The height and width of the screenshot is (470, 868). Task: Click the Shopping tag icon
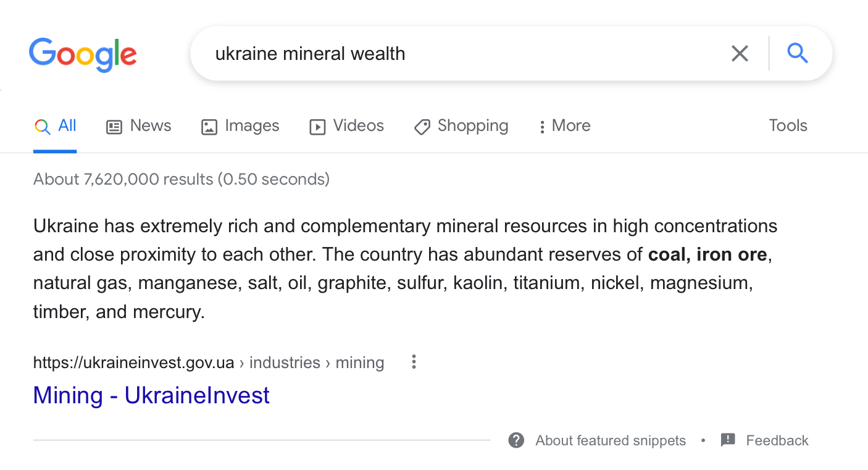[422, 127]
